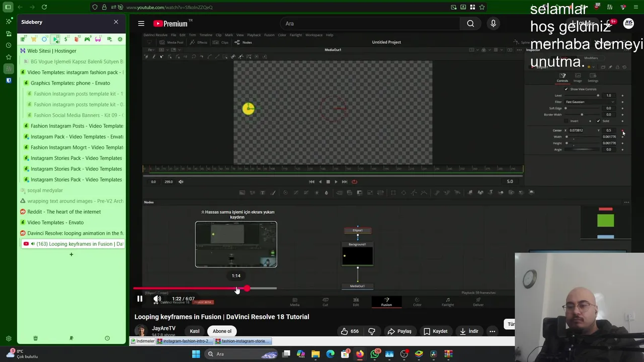
Task: Open the wrapping text around images tab
Action: (x=71, y=201)
